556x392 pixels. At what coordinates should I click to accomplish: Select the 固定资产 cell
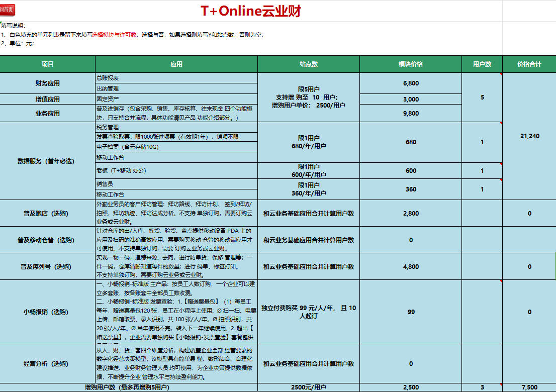[x=176, y=99]
